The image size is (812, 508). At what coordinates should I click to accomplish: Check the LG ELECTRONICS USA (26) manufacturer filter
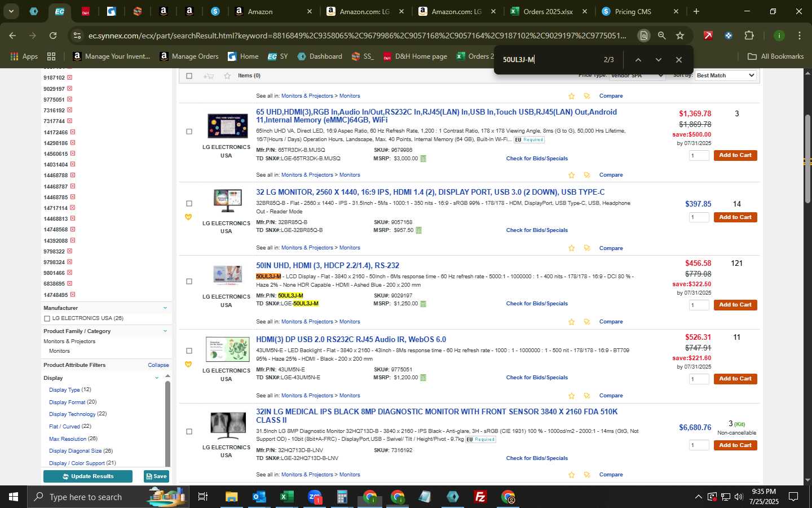[47, 319]
